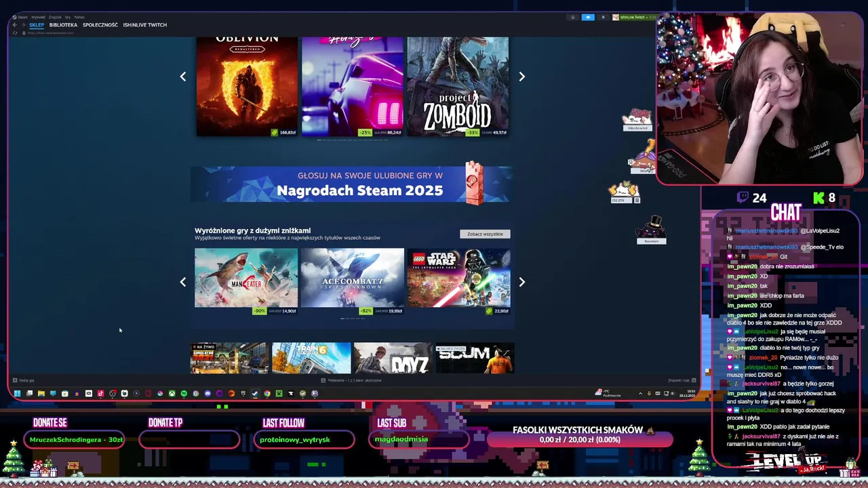Click the price 49,57zł on Project Zomboid
This screenshot has width=868, height=488.
click(500, 133)
